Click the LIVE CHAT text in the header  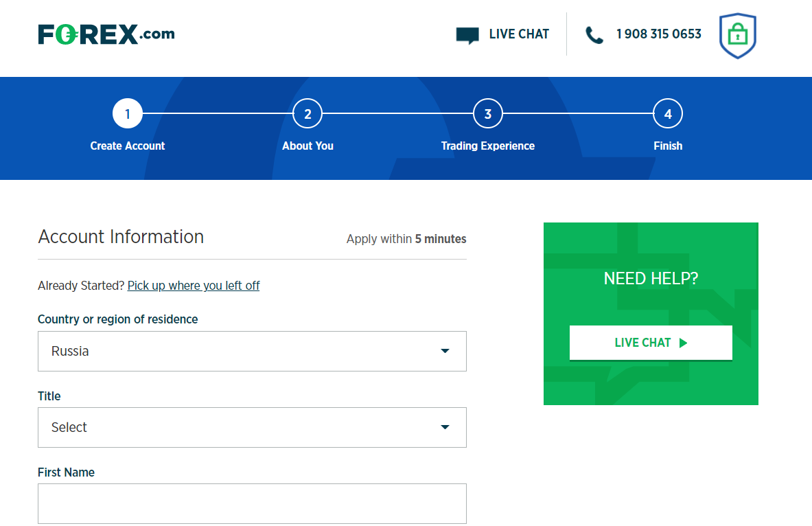[x=519, y=34]
